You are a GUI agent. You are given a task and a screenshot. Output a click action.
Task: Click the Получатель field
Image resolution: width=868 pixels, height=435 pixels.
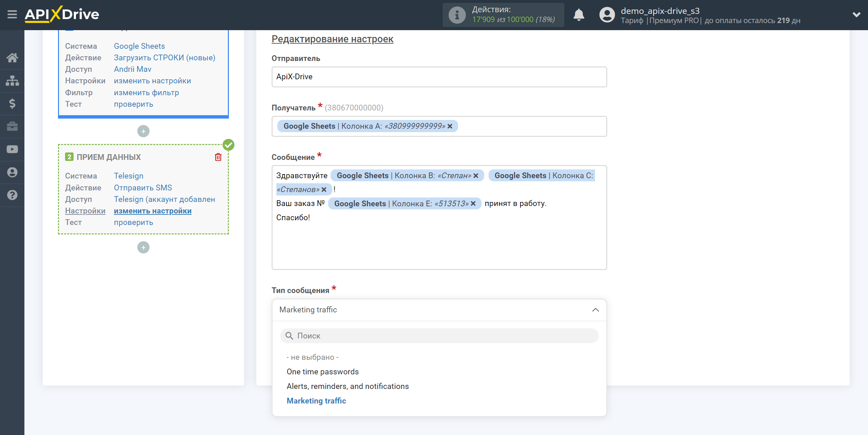point(439,126)
